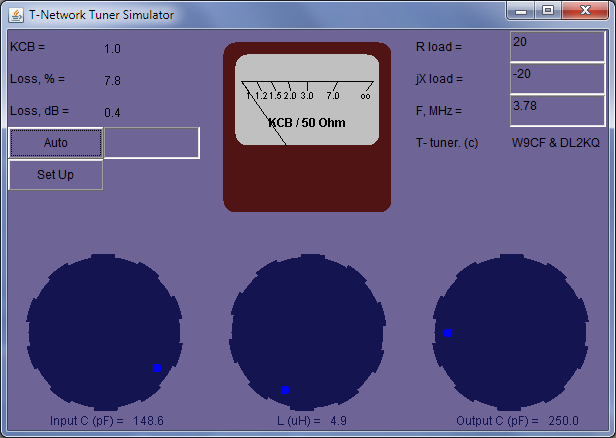Select the jX load input field
This screenshot has width=616, height=438.
tap(557, 79)
